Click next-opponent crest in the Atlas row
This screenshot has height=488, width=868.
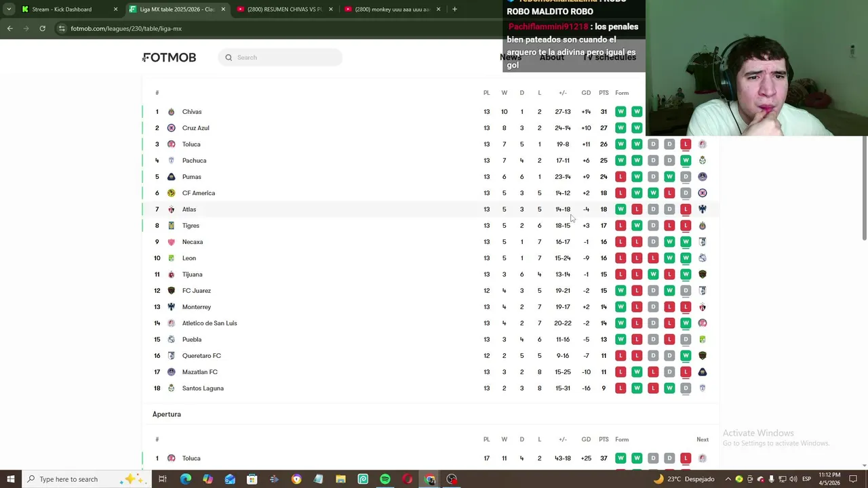point(703,209)
